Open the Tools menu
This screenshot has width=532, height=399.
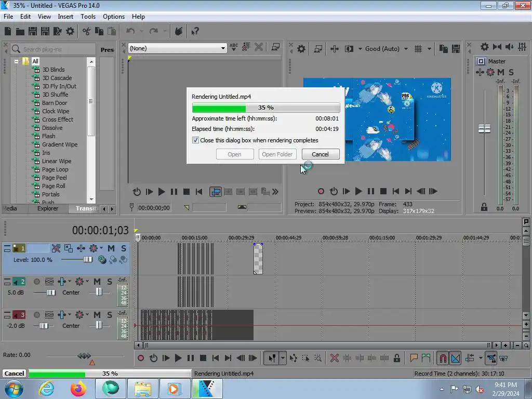[x=88, y=17]
